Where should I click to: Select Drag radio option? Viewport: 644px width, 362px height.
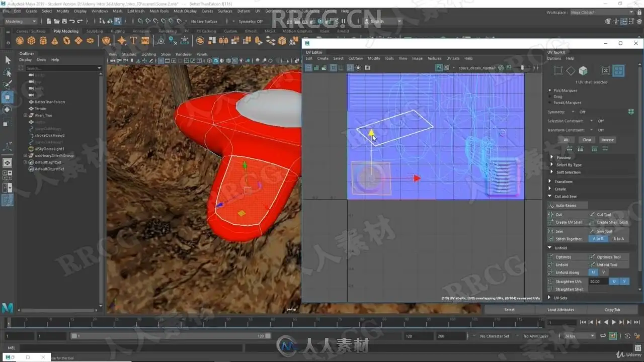(549, 97)
